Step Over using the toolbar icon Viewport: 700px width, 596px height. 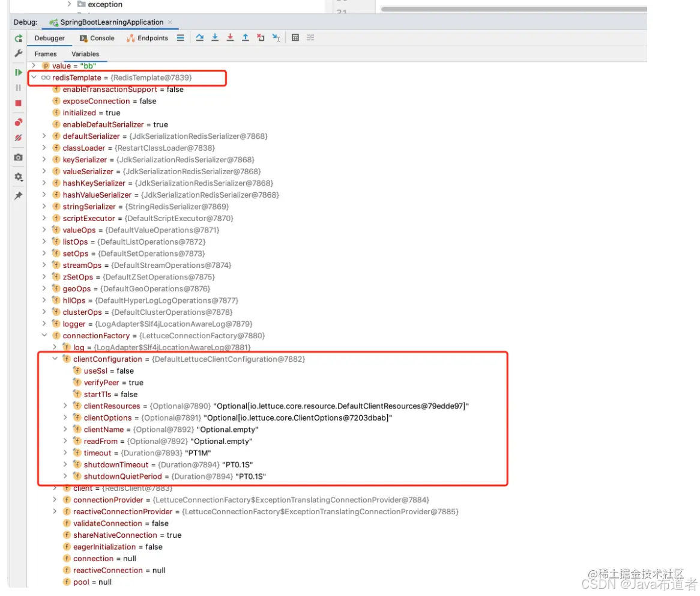click(x=199, y=37)
